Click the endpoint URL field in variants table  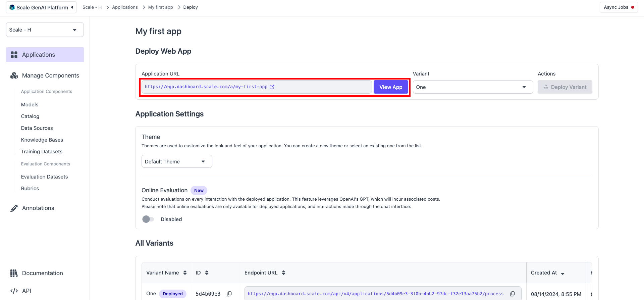tap(383, 294)
